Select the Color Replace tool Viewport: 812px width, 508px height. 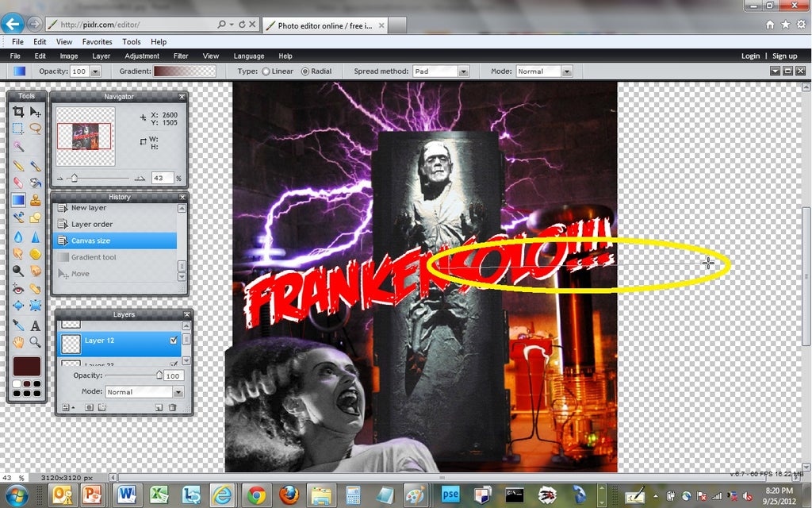(x=18, y=217)
